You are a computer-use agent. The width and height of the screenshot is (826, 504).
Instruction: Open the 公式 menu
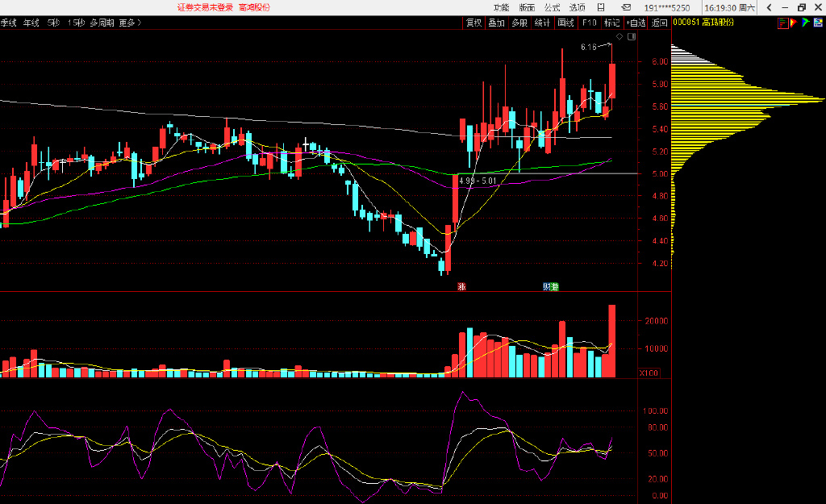tap(552, 7)
